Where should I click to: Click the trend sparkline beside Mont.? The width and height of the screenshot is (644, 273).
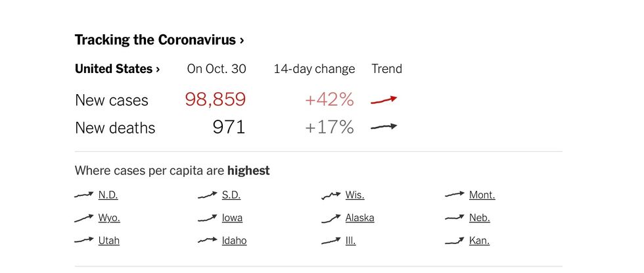click(x=455, y=195)
